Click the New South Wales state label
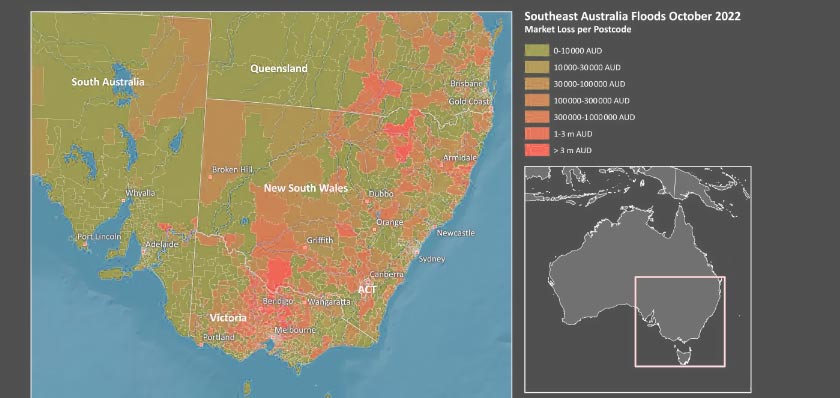Viewport: 840px width, 398px height. 306,189
